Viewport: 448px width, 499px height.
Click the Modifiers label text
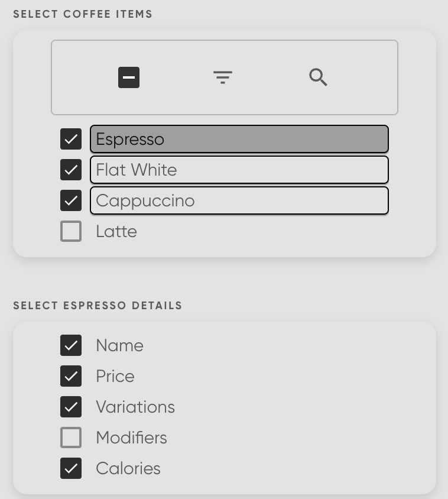pyautogui.click(x=131, y=438)
